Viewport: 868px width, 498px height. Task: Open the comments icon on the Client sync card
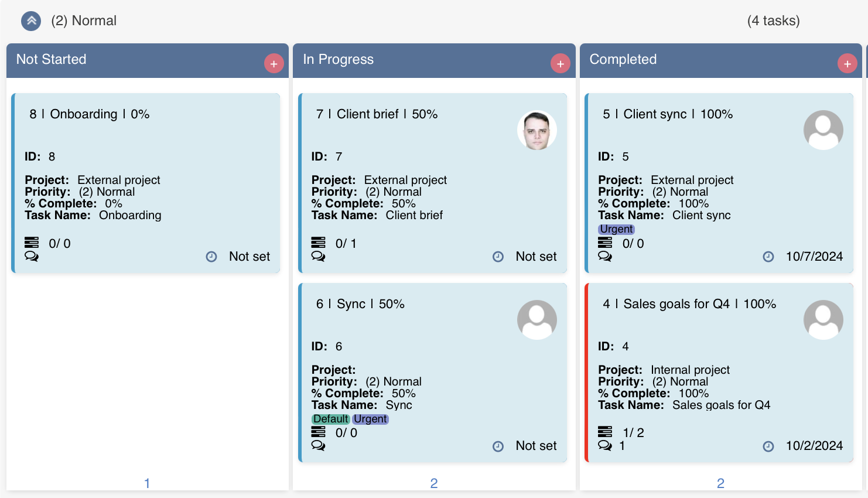point(605,256)
